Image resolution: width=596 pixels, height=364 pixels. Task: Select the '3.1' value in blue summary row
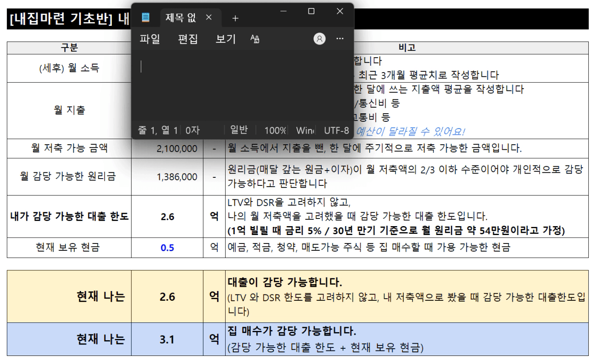(x=167, y=340)
